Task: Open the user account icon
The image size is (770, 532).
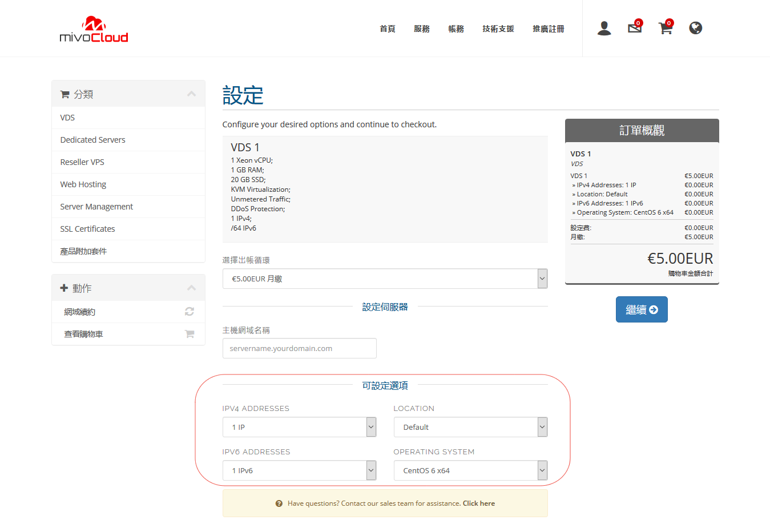Action: click(604, 28)
